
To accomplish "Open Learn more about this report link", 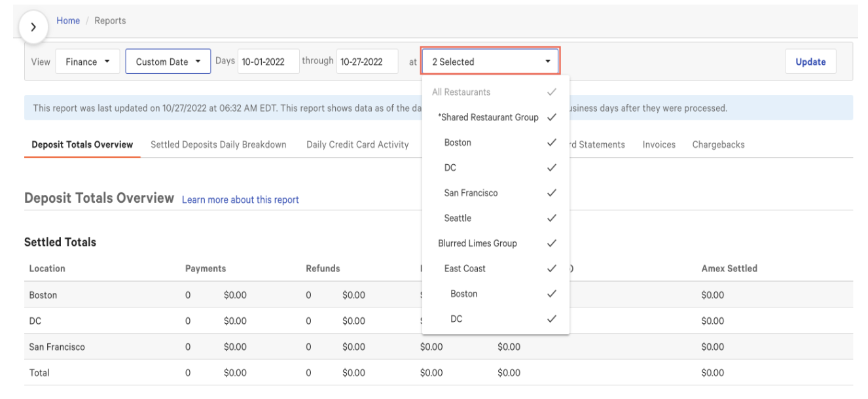I will pos(240,199).
